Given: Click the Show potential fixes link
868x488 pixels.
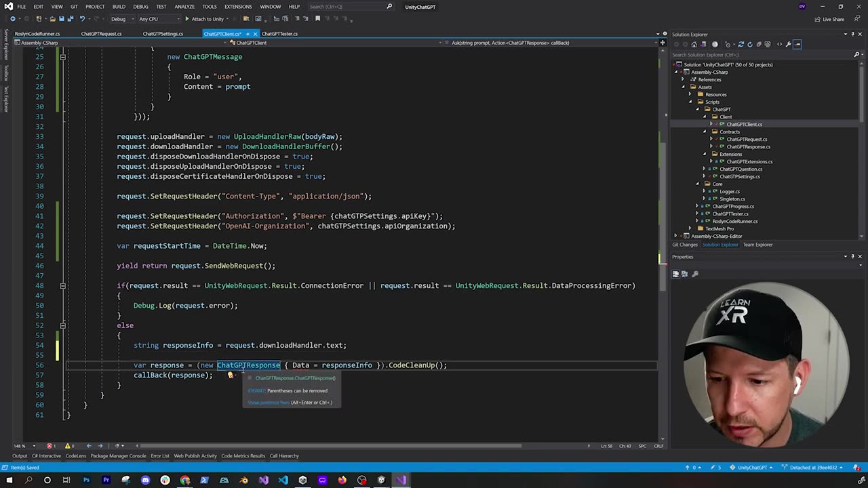Looking at the screenshot, I should [x=269, y=403].
